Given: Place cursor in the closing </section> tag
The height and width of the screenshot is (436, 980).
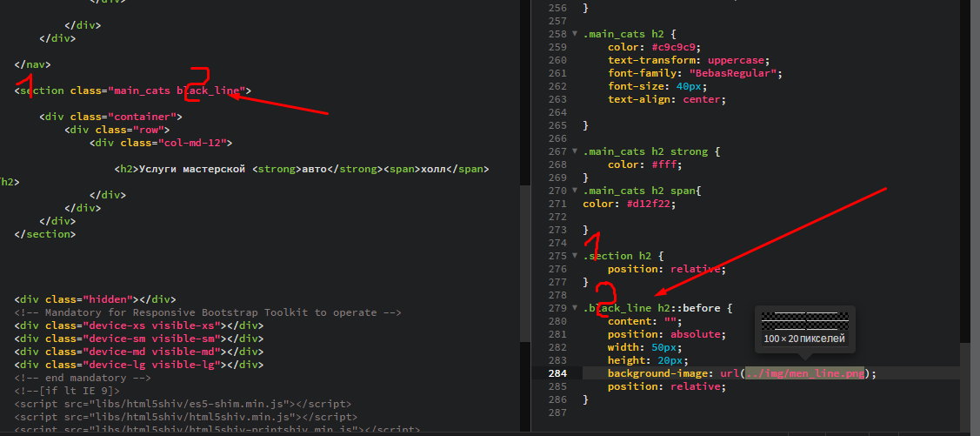Looking at the screenshot, I should (x=44, y=235).
